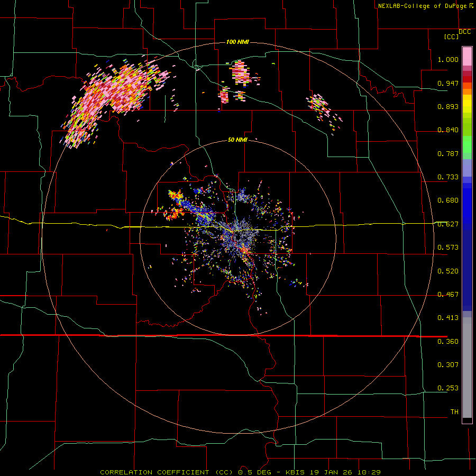Pick the pink segment of the color bar
Screen dimensions: 476x476
pos(467,57)
